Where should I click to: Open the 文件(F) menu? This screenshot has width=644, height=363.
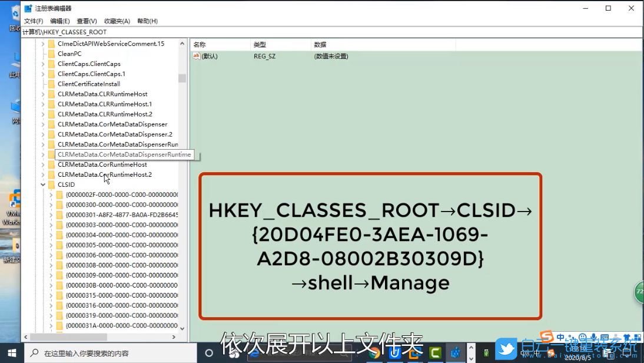coord(33,21)
